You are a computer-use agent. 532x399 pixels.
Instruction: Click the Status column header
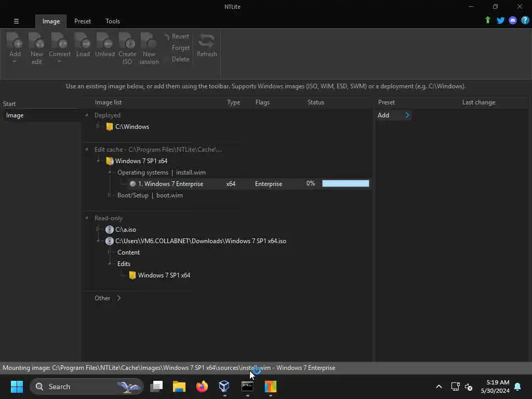coord(315,102)
